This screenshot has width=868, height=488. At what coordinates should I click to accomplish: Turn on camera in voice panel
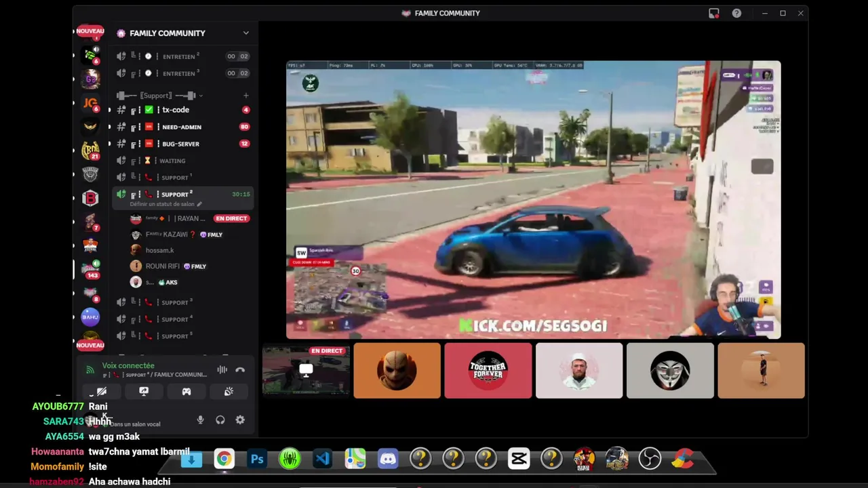point(102,391)
